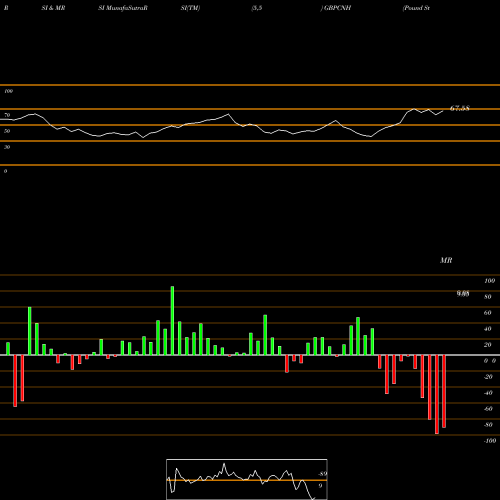Click the -100 label on MR right axis
The image size is (500, 500).
click(x=490, y=441)
